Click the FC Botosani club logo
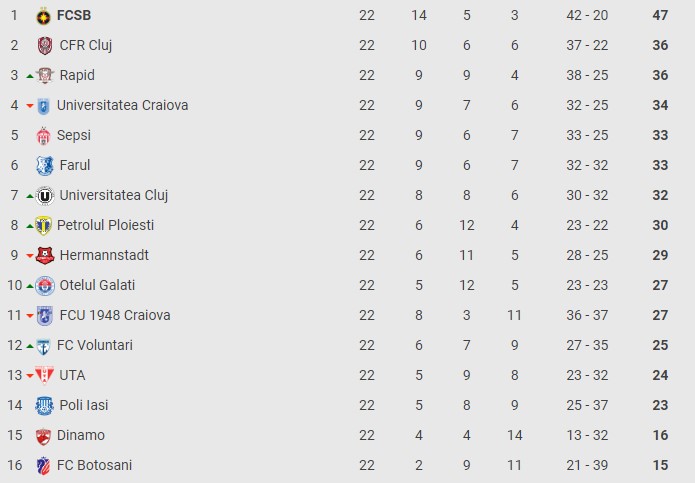Screen dimensions: 695x483 [x=43, y=466]
